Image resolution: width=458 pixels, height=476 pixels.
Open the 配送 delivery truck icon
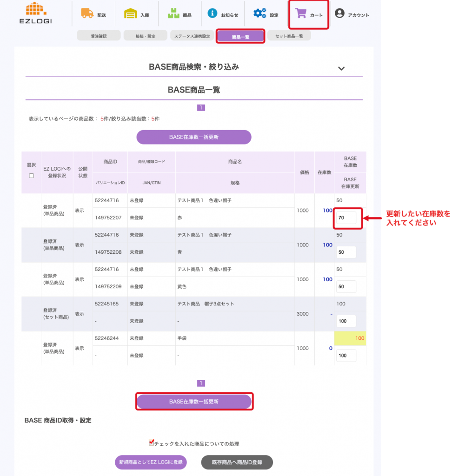click(x=87, y=13)
